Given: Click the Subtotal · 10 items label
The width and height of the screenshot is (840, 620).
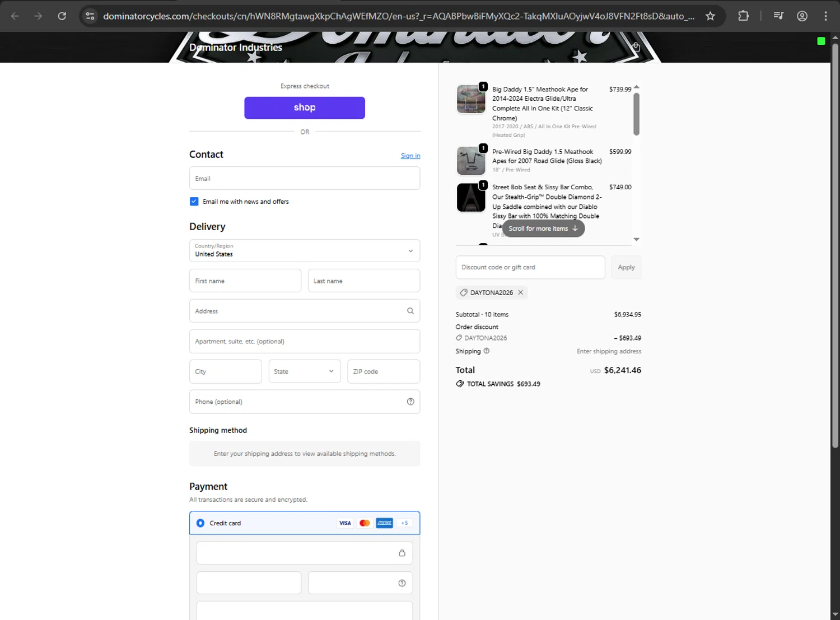Looking at the screenshot, I should 482,314.
